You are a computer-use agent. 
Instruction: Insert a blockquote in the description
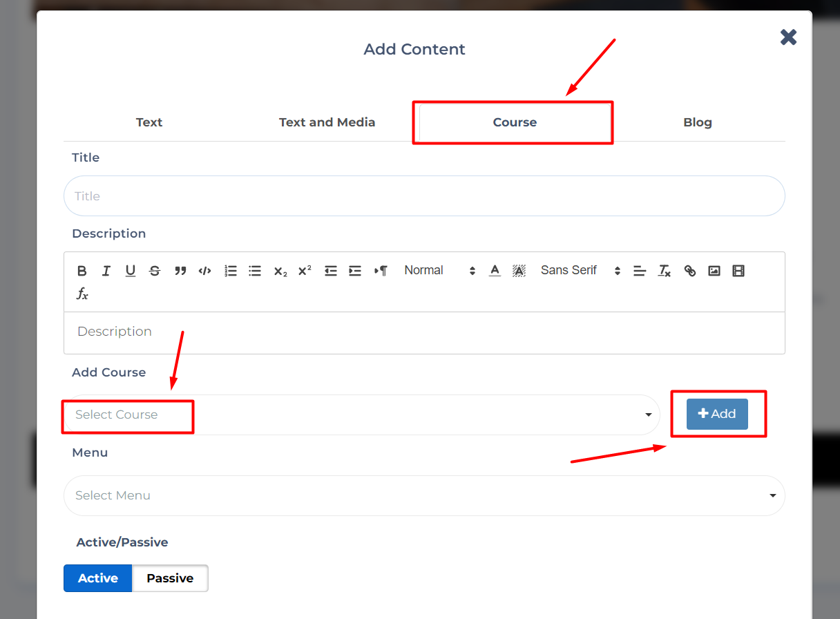click(180, 271)
